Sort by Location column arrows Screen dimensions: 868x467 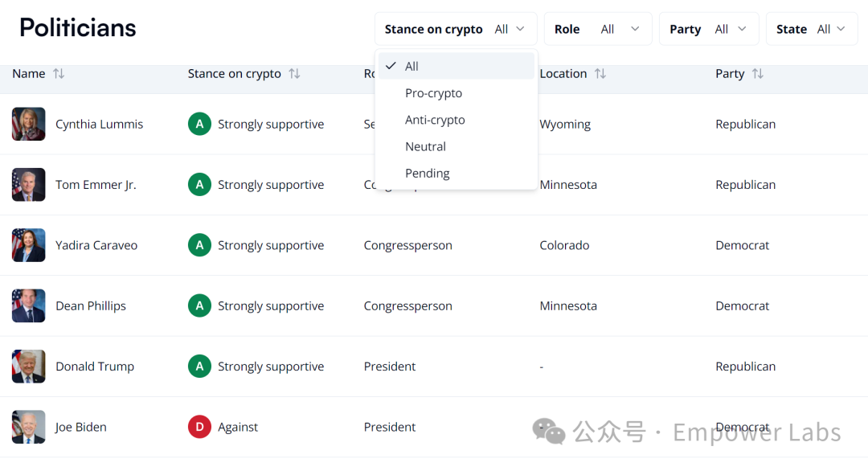point(600,74)
